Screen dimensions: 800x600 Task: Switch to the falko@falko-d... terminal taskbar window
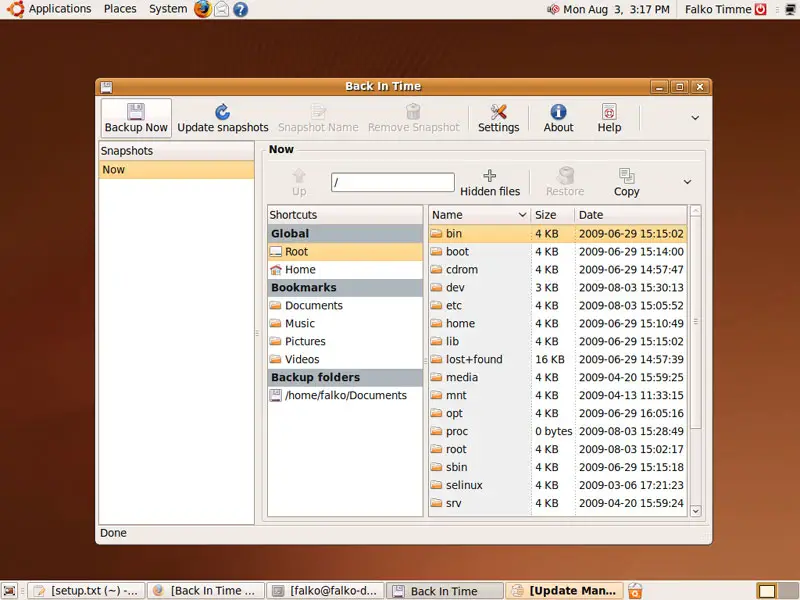pos(325,591)
